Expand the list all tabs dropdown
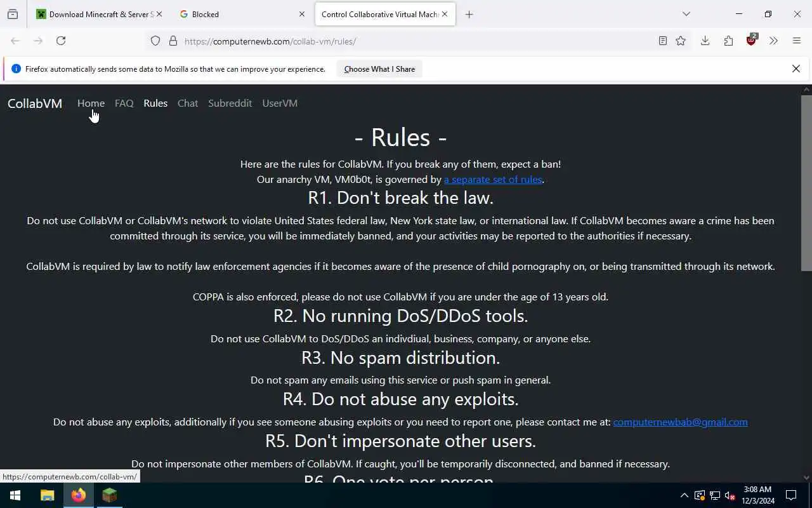 click(x=686, y=14)
